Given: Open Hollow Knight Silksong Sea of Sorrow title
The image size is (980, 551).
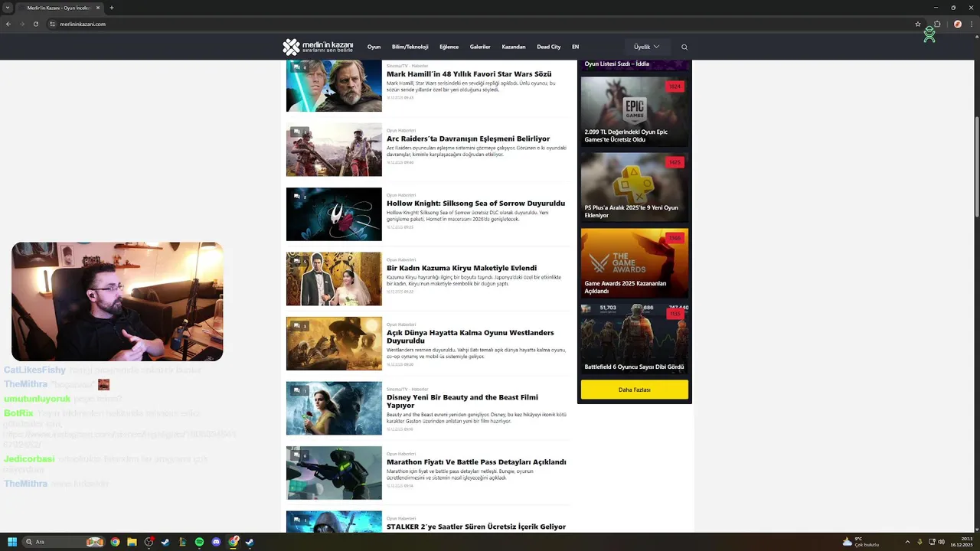Looking at the screenshot, I should [x=476, y=204].
